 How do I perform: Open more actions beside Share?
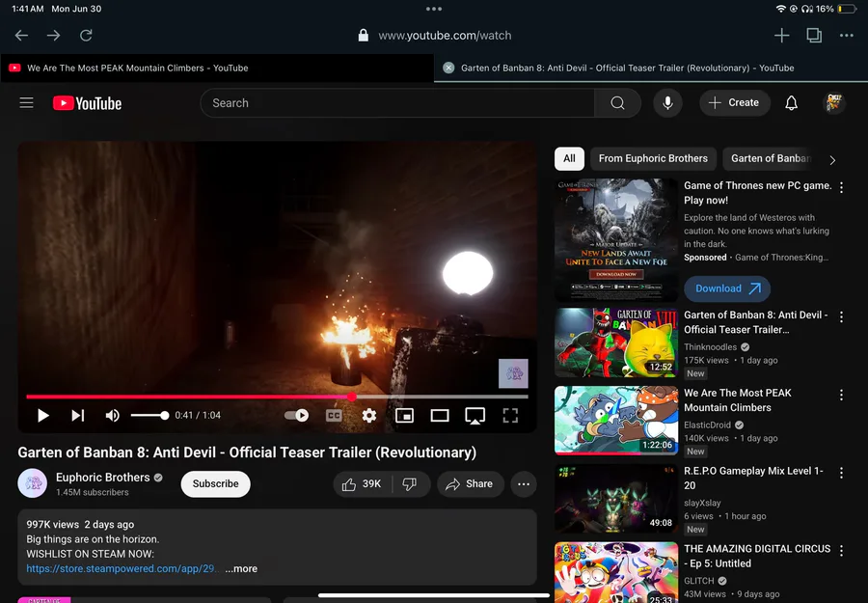tap(523, 484)
